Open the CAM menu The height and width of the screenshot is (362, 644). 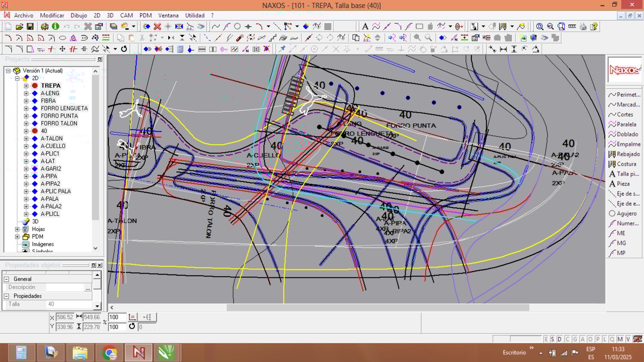point(126,15)
